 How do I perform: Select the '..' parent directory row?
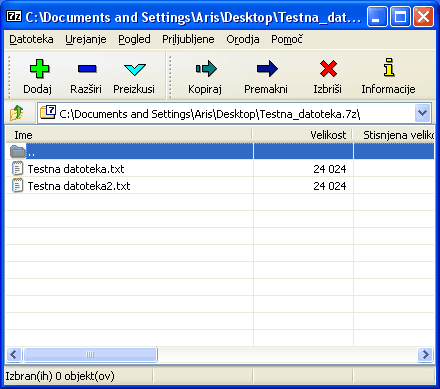pos(220,151)
